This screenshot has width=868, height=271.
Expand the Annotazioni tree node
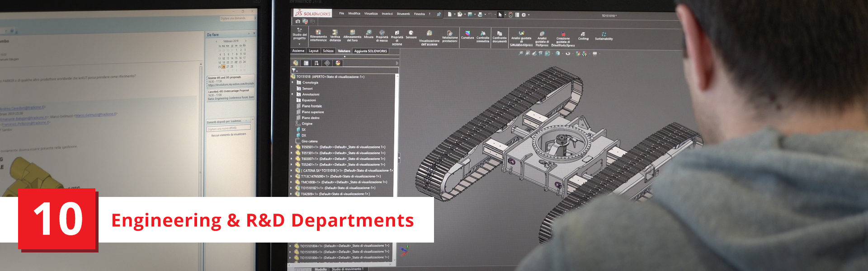[x=292, y=94]
